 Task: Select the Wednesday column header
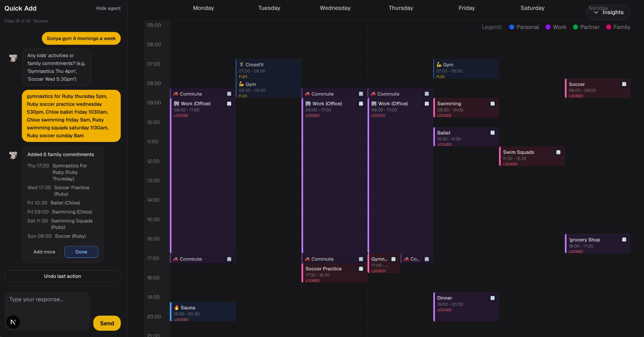[x=335, y=8]
